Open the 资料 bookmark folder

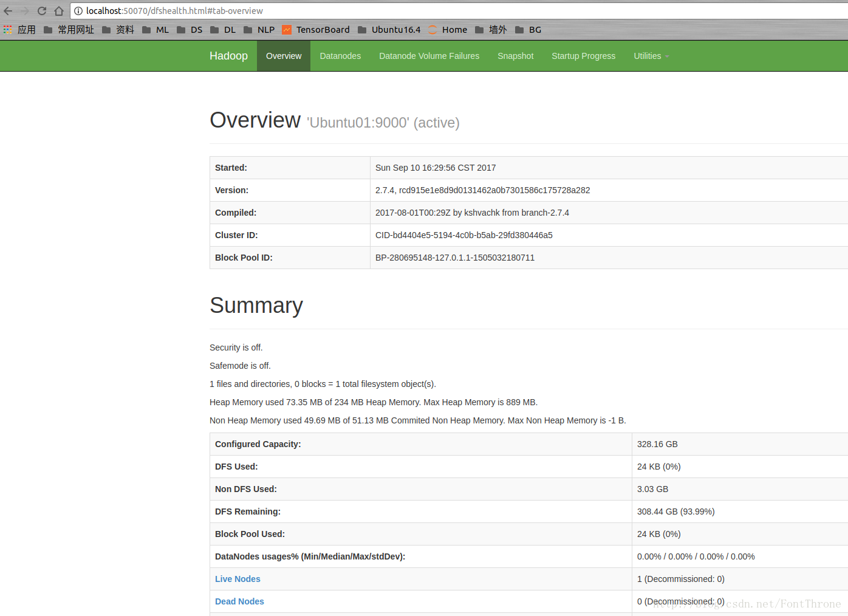118,30
